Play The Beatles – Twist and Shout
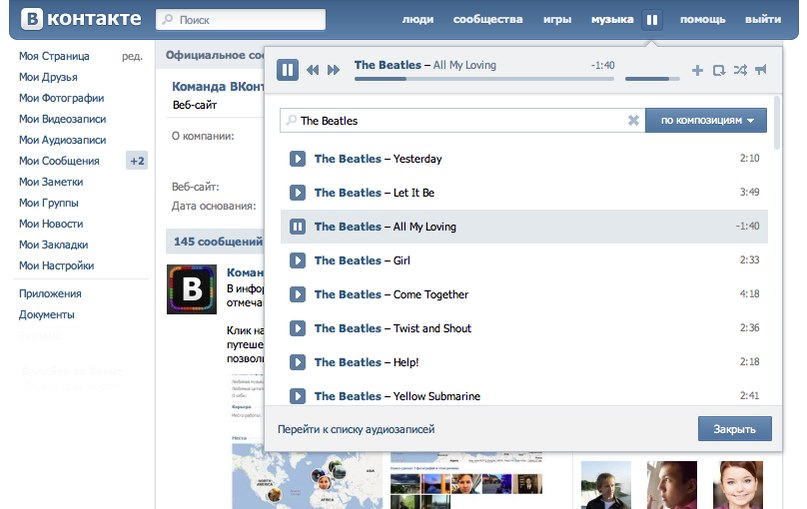The image size is (807, 509). coord(297,328)
